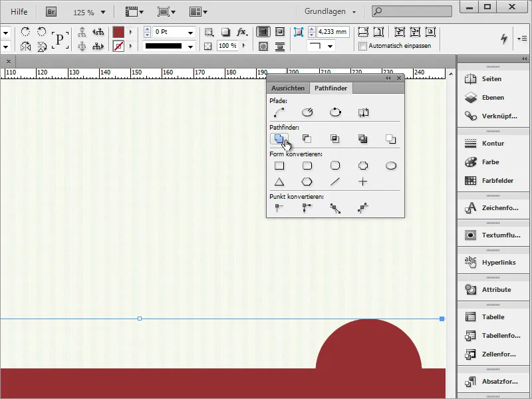
Task: Convert shape to ellipse
Action: [391, 166]
